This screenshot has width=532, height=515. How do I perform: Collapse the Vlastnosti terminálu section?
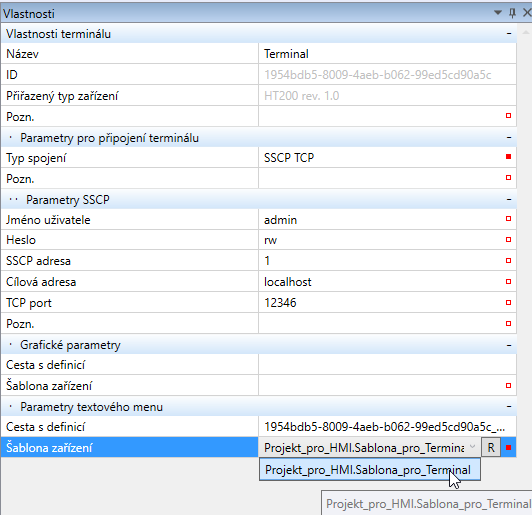[509, 34]
